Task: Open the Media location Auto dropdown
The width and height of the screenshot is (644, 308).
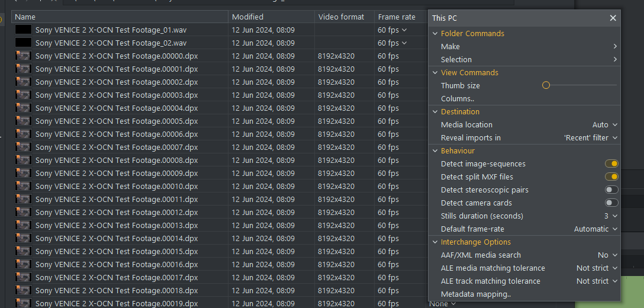Action: tap(604, 124)
